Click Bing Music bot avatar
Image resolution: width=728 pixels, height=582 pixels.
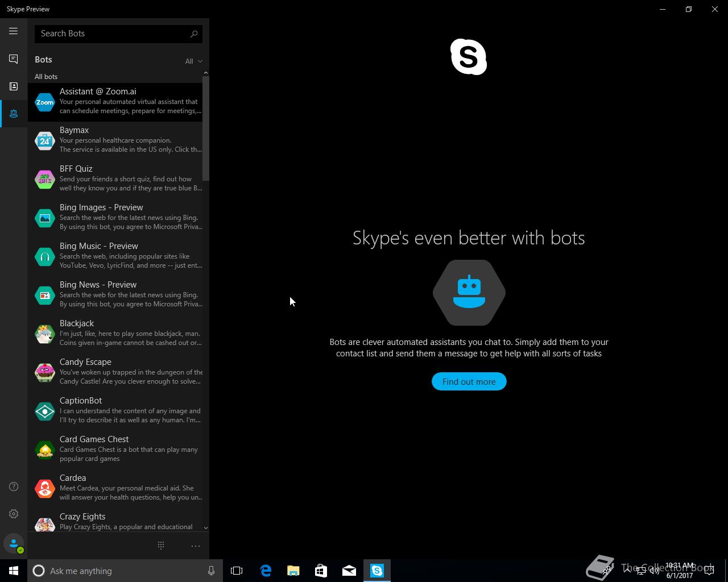45,257
